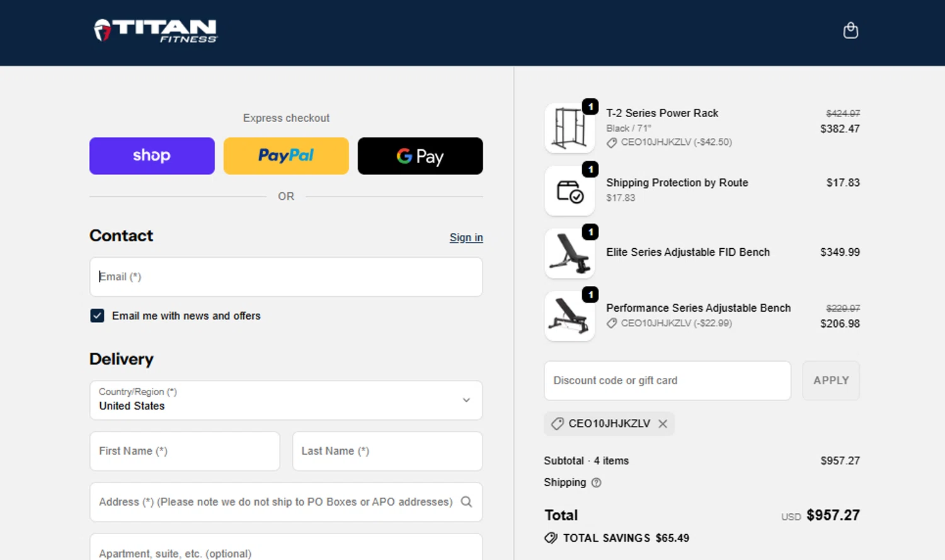Click the Total Savings tag icon
The height and width of the screenshot is (560, 945).
coord(551,538)
